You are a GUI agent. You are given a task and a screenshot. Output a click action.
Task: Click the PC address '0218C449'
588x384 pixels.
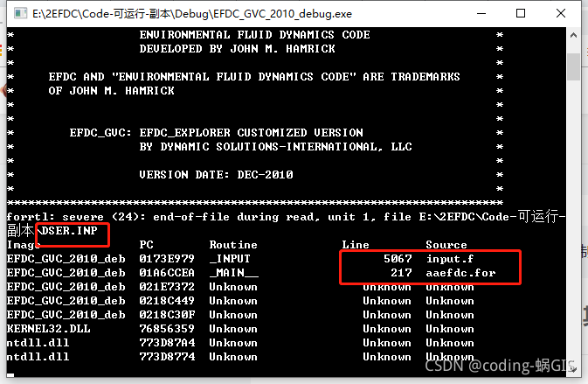[x=167, y=301]
